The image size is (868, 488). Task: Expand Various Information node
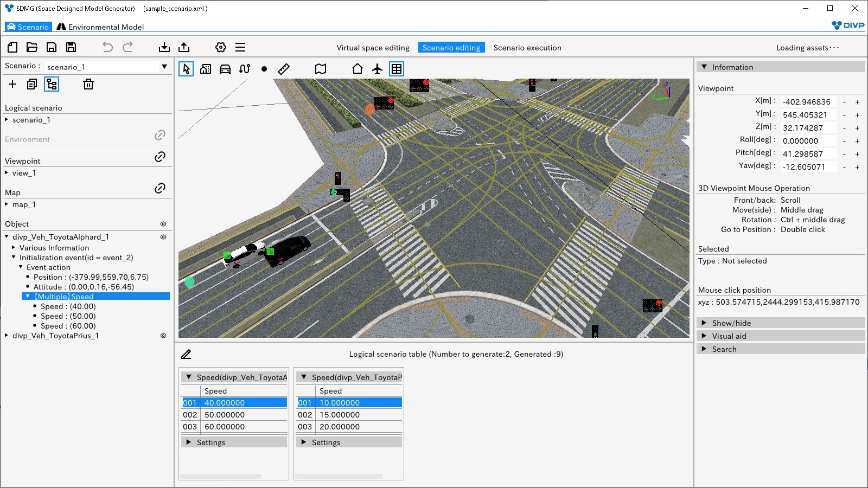click(14, 248)
